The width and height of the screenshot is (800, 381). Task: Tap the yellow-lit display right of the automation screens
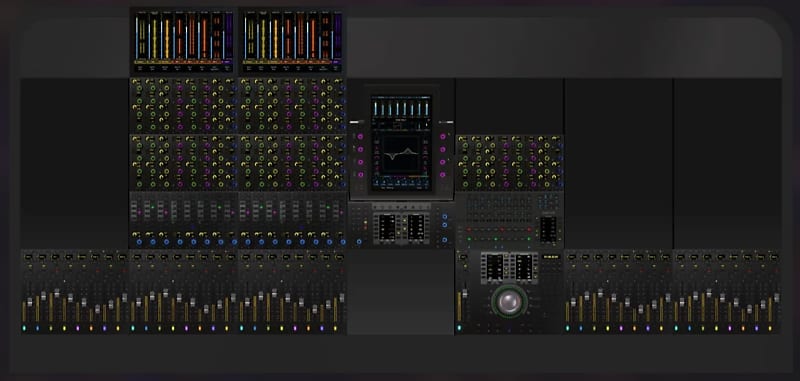pyautogui.click(x=551, y=257)
